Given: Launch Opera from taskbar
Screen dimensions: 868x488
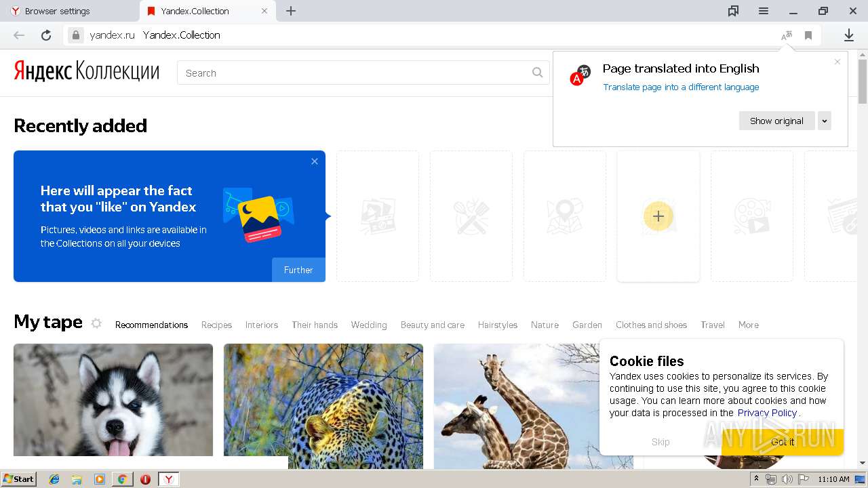Looking at the screenshot, I should tap(145, 479).
